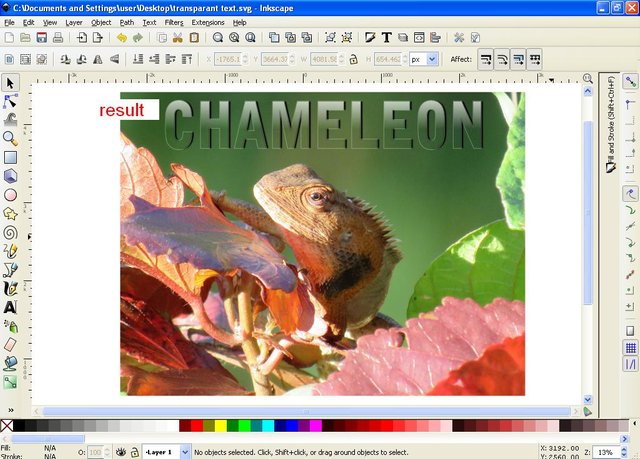Open the Layer 1 dropdown
The image size is (640, 459).
pyautogui.click(x=185, y=452)
